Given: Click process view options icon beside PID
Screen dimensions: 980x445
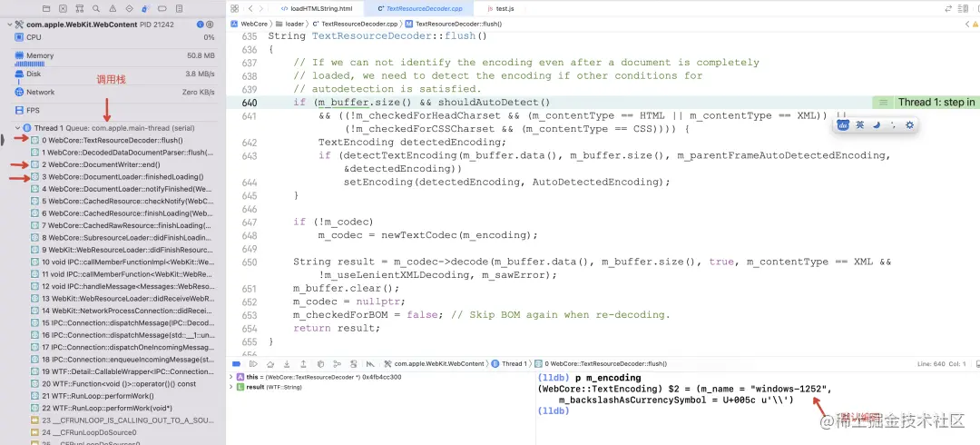Looking at the screenshot, I should pyautogui.click(x=211, y=25).
